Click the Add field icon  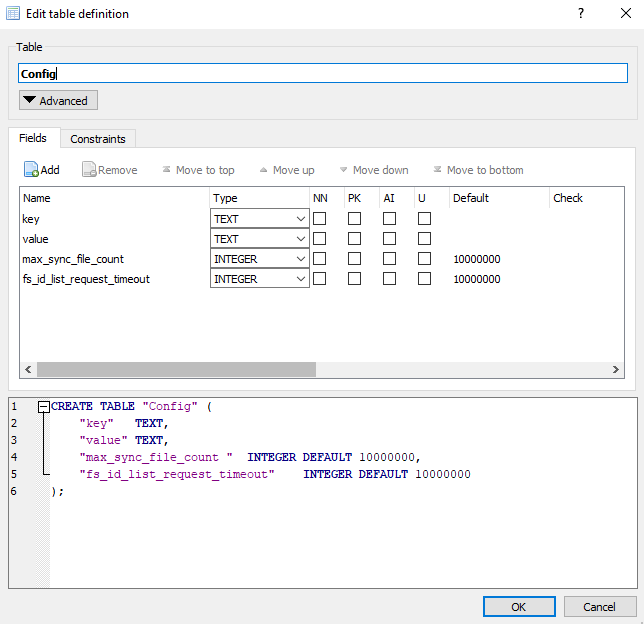coord(31,170)
